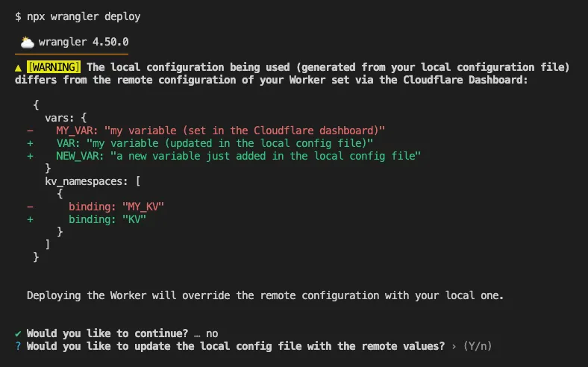Image resolution: width=588 pixels, height=367 pixels.
Task: Click the question mark prompt icon
Action: [18, 346]
